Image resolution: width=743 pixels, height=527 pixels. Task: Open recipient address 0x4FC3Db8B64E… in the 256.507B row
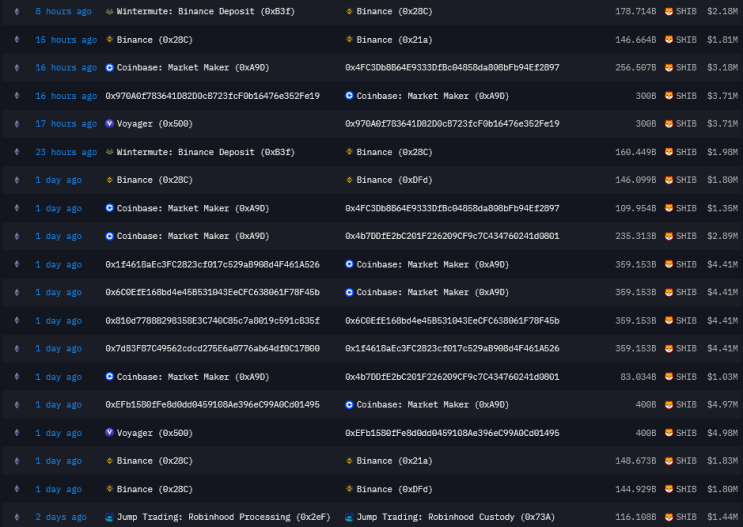(452, 68)
